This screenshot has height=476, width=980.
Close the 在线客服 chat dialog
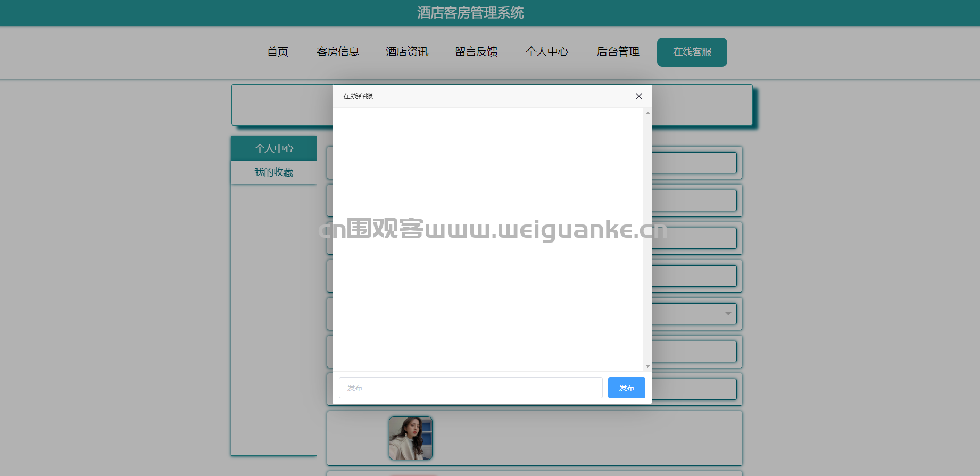tap(638, 96)
